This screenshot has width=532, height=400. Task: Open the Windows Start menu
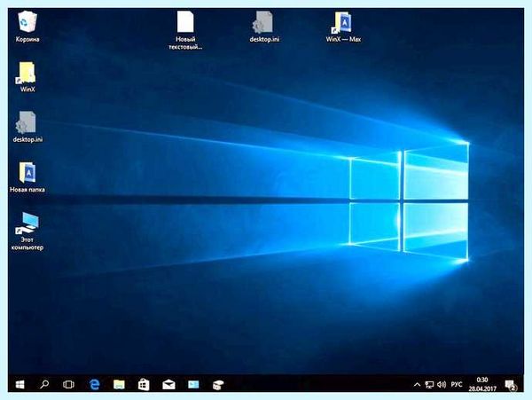pos(20,384)
